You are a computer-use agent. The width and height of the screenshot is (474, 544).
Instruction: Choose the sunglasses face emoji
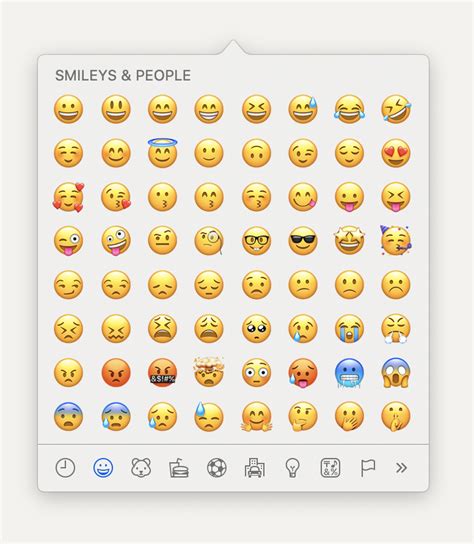pyautogui.click(x=303, y=240)
